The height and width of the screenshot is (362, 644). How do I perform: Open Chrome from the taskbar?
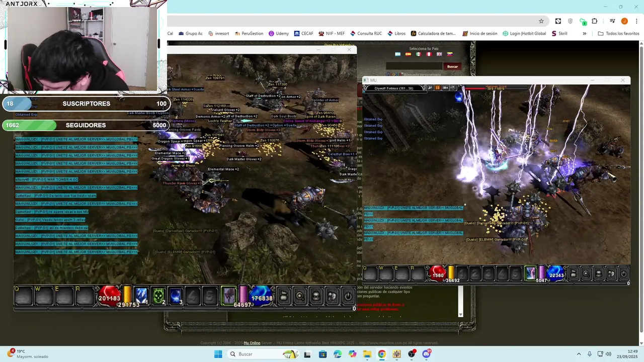coord(382,354)
